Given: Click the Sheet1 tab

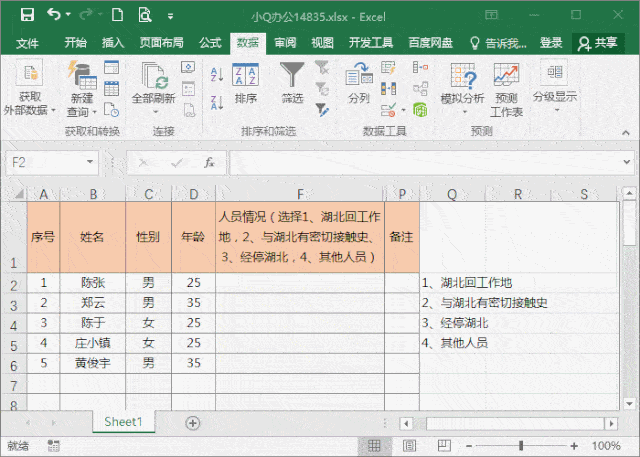Looking at the screenshot, I should tap(123, 422).
